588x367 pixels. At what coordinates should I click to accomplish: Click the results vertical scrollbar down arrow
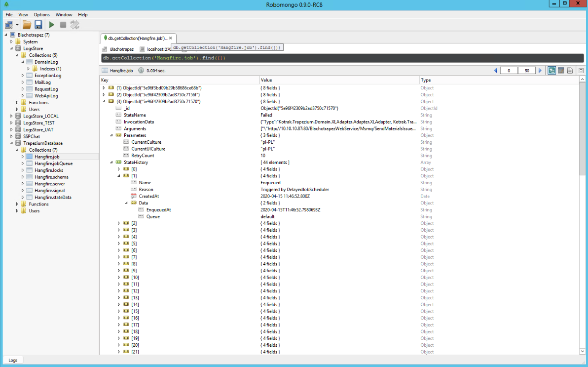pos(583,351)
